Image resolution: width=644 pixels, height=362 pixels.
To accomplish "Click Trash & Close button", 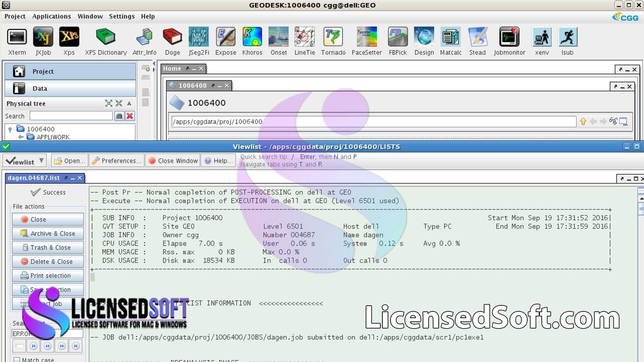I will [48, 247].
